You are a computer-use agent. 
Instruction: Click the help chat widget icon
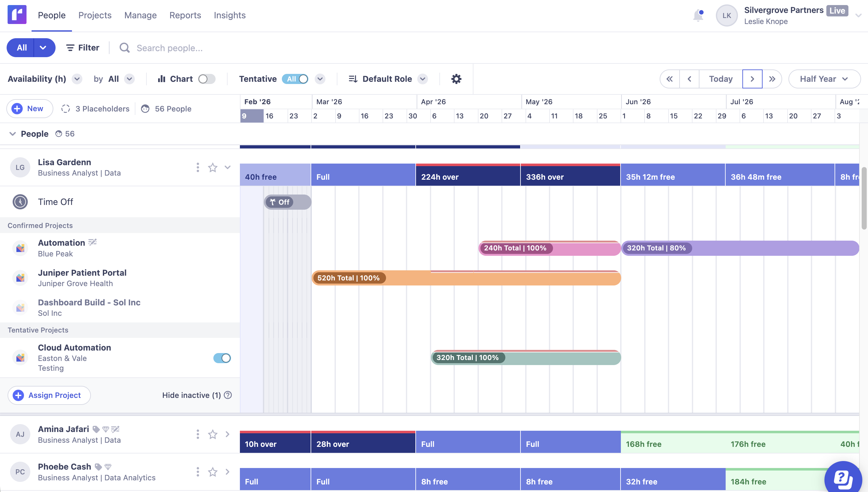click(843, 478)
